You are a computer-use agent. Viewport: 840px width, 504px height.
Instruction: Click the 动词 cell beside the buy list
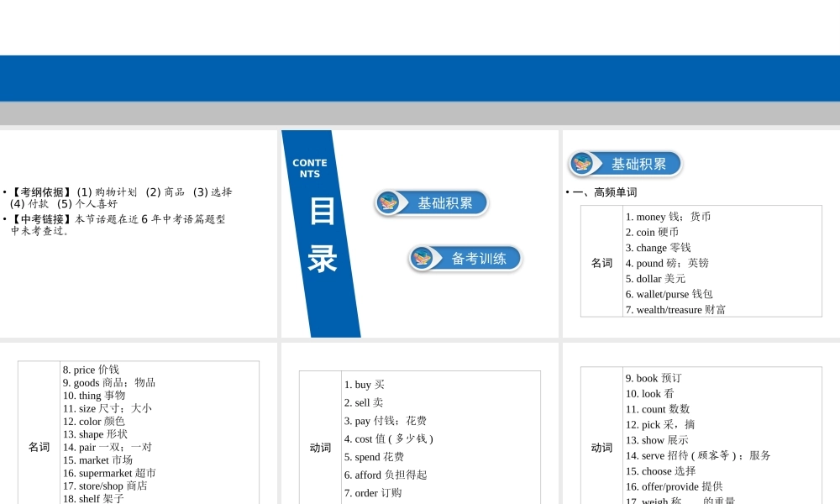320,448
